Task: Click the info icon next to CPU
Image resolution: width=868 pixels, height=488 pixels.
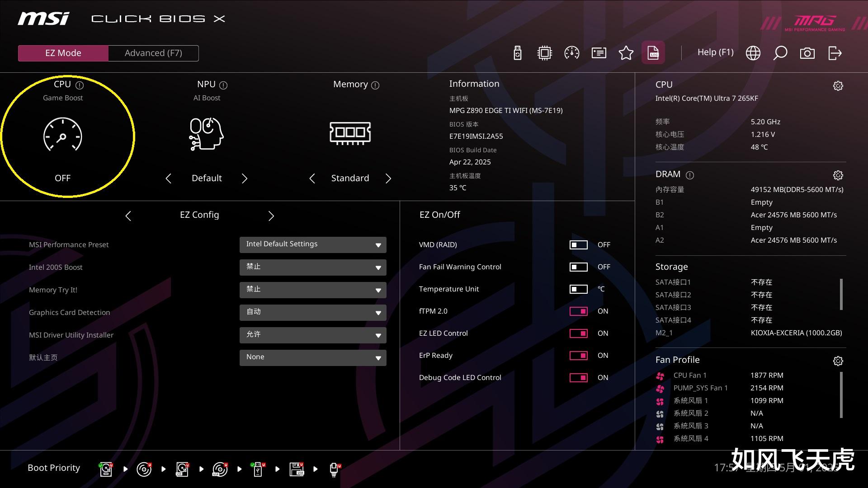Action: pos(80,85)
